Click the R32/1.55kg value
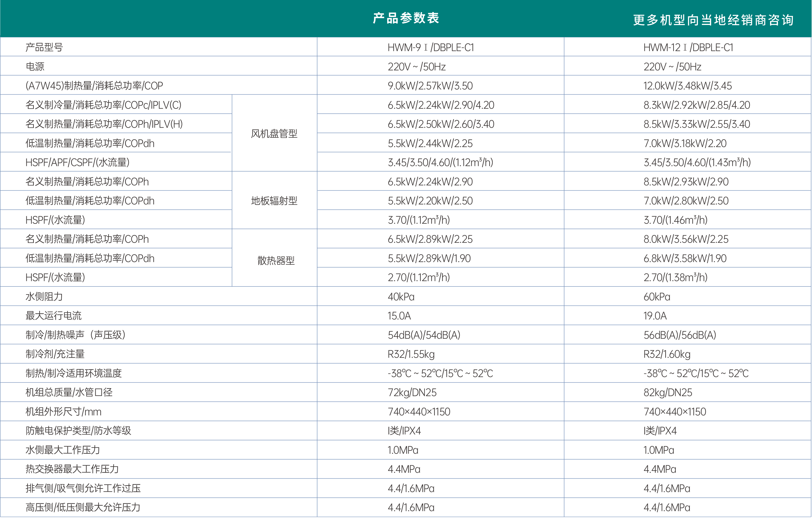 tap(411, 355)
